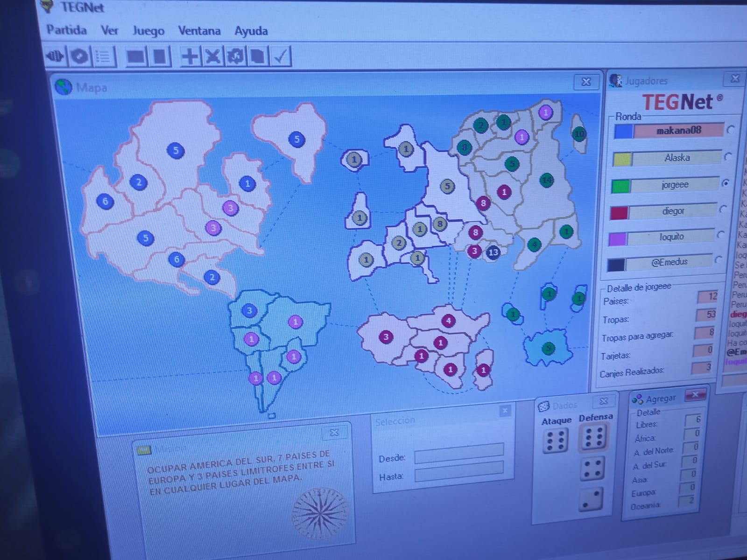This screenshot has width=747, height=560.
Task: Click the globe icon of Mapa window
Action: pyautogui.click(x=63, y=87)
